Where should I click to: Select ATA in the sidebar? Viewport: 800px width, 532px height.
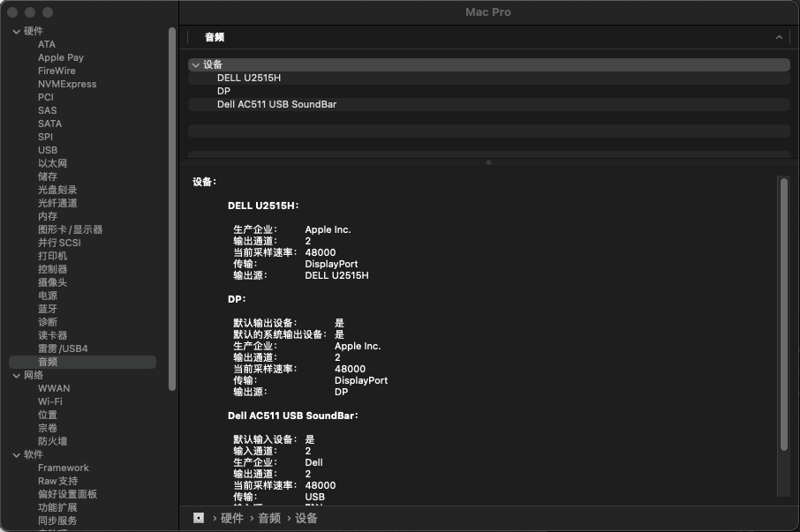47,44
